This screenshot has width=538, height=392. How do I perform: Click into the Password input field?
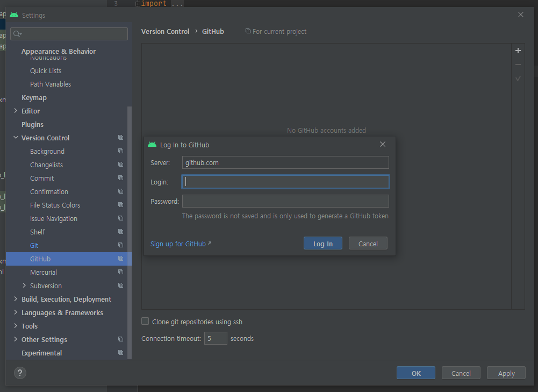coord(285,201)
